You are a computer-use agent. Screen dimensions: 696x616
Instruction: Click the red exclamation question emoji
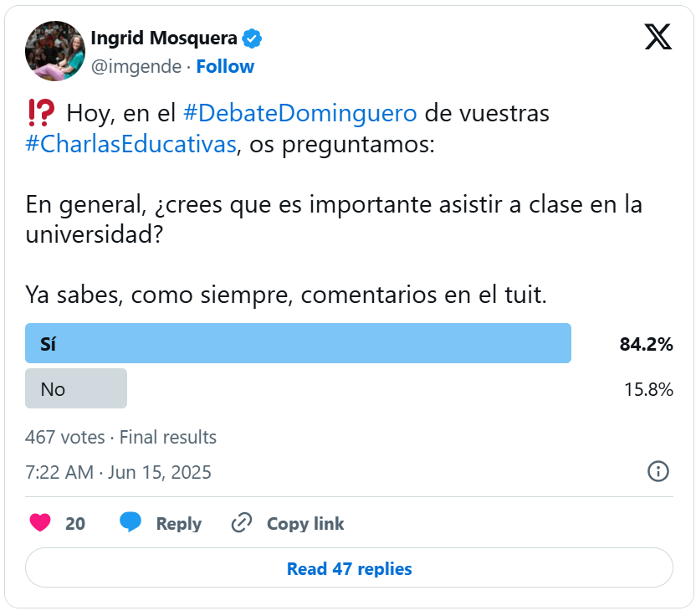[41, 111]
